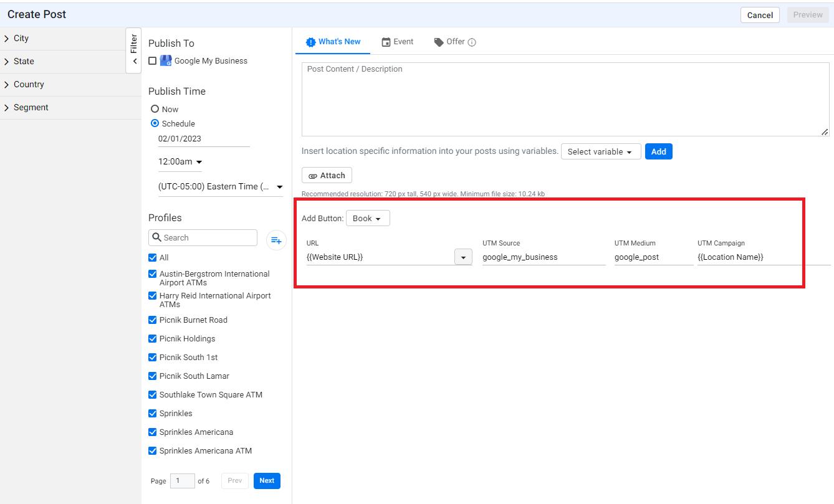Uncheck the Picnik South Lamar profile
Screen dimensions: 834x504
(153, 376)
